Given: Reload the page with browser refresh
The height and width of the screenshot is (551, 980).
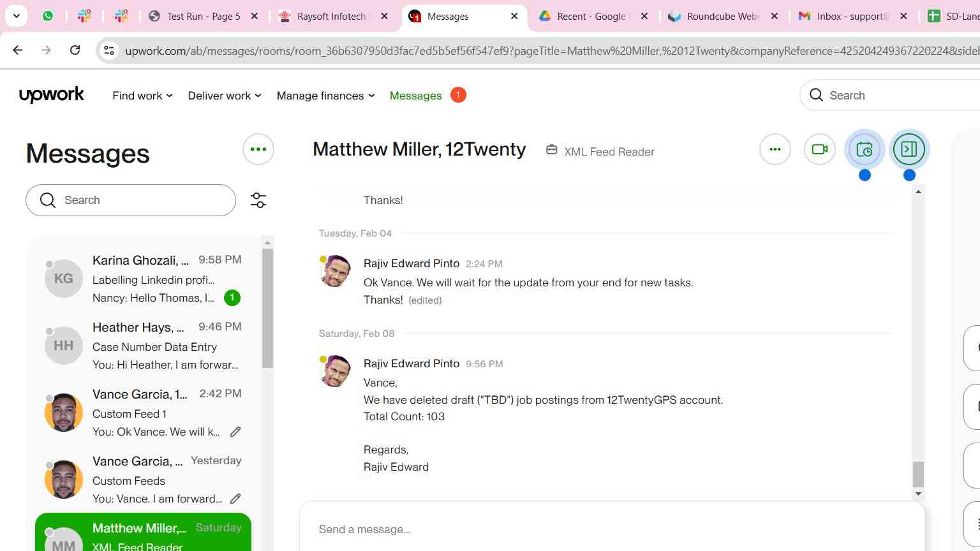Looking at the screenshot, I should pos(75,50).
